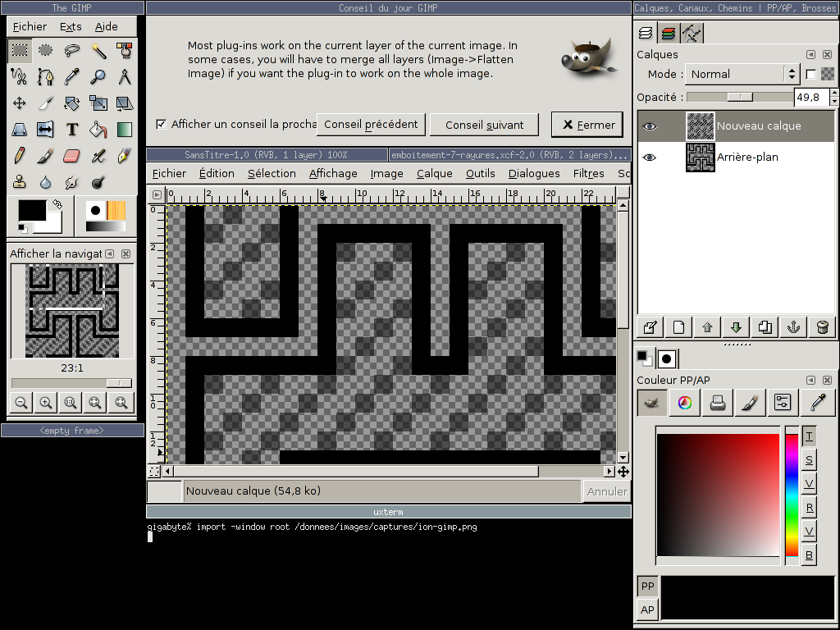The height and width of the screenshot is (630, 840).
Task: Open the Calque menu in image window
Action: coord(435,174)
